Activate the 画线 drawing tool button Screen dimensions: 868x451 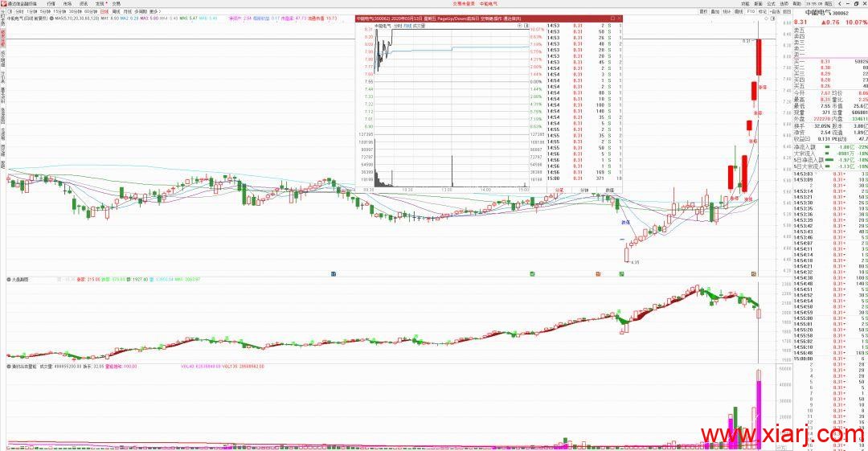739,11
